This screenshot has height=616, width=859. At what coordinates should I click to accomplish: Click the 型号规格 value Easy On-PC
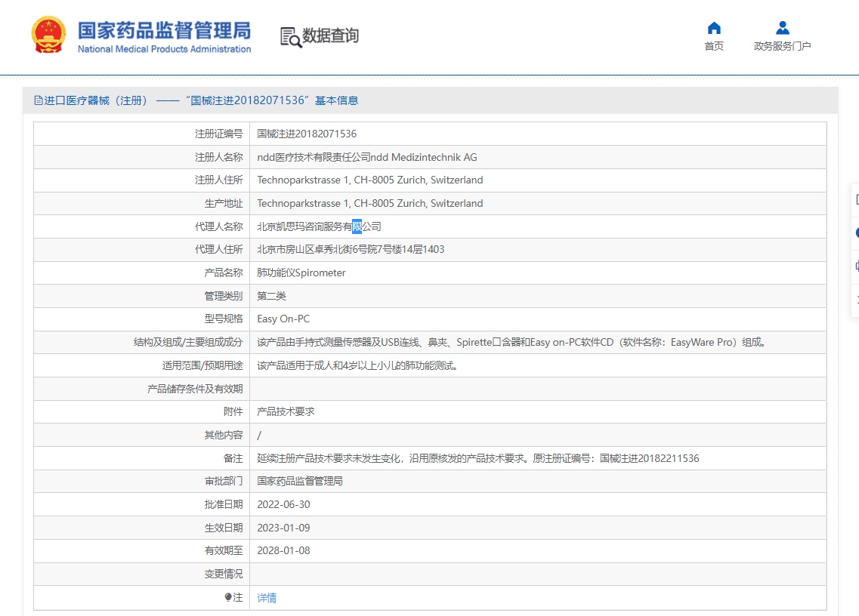tap(283, 319)
